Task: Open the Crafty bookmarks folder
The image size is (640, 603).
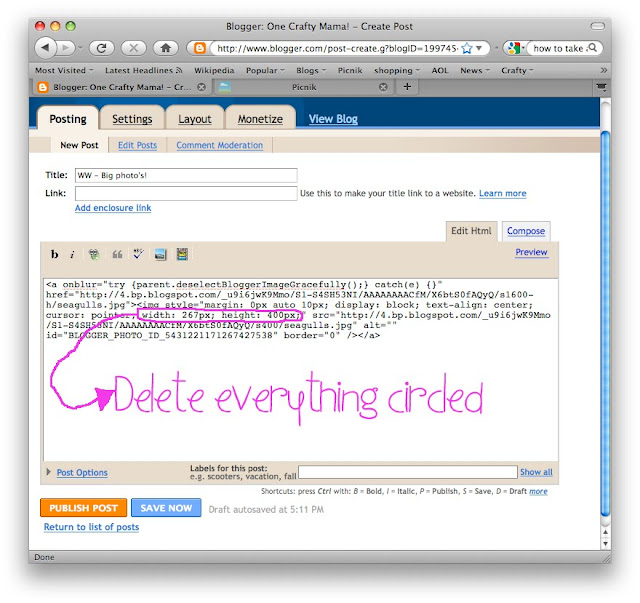Action: (x=517, y=70)
